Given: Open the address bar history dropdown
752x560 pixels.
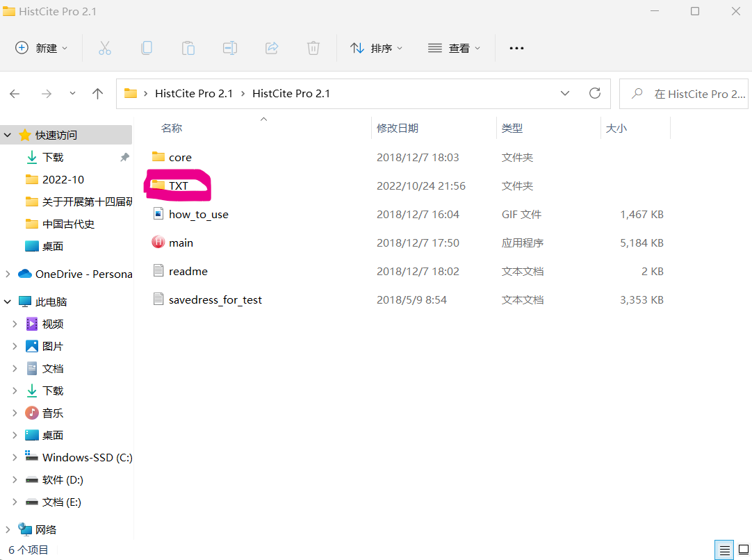Looking at the screenshot, I should [x=564, y=93].
